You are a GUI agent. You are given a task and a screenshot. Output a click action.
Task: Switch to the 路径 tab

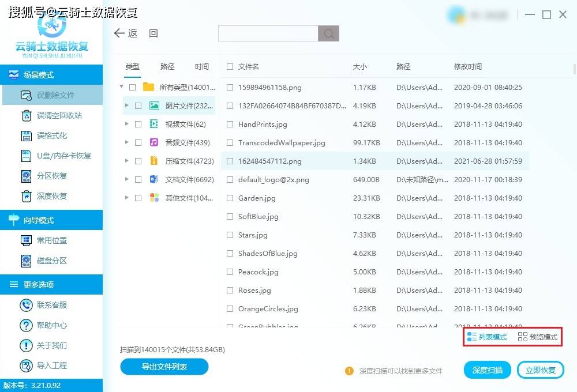click(167, 66)
